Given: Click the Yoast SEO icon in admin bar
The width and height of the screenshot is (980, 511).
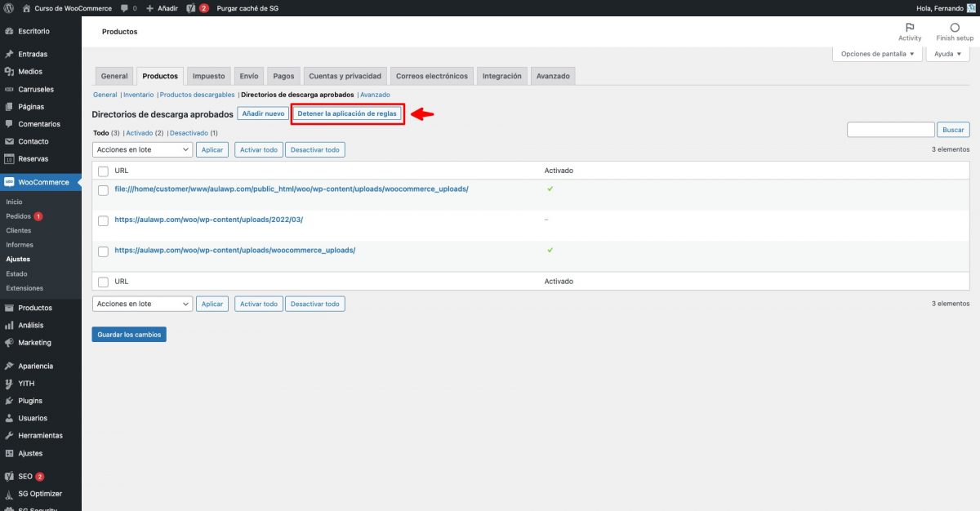Looking at the screenshot, I should pos(190,8).
